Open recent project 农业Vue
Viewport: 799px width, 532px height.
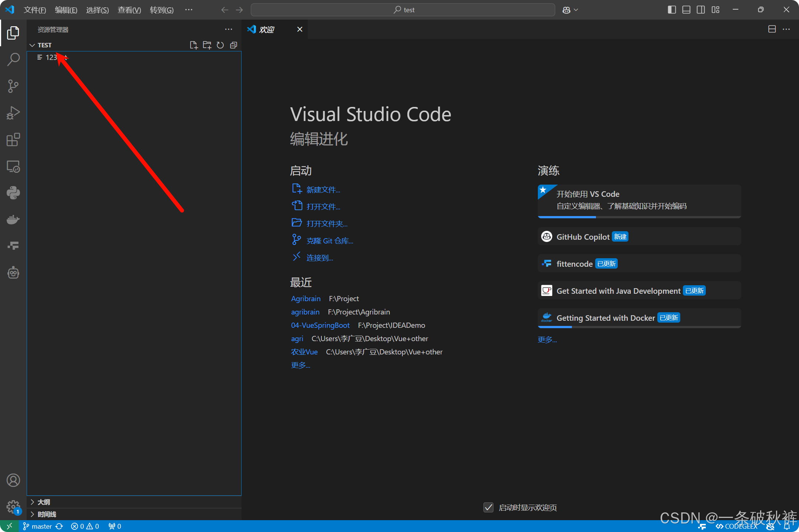point(304,352)
